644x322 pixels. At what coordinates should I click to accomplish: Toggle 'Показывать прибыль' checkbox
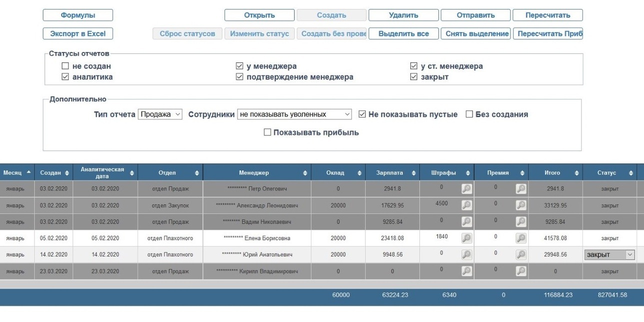267,132
